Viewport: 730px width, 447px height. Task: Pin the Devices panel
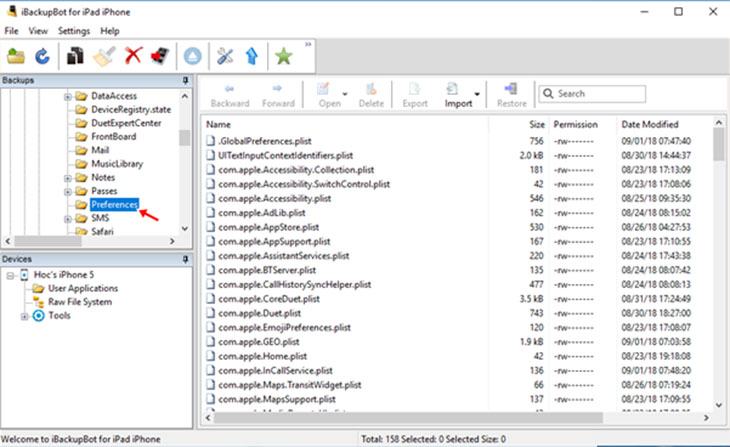[185, 259]
